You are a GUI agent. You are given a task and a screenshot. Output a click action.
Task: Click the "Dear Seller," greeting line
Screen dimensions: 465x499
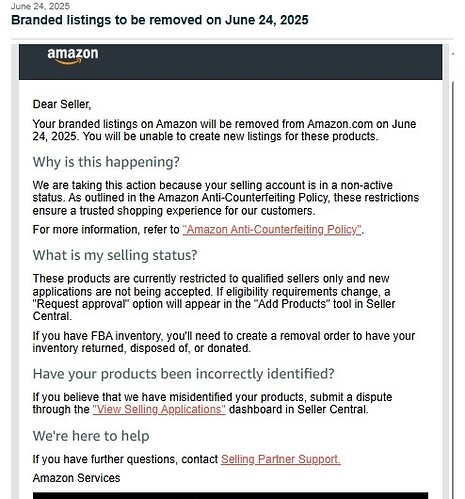(62, 105)
